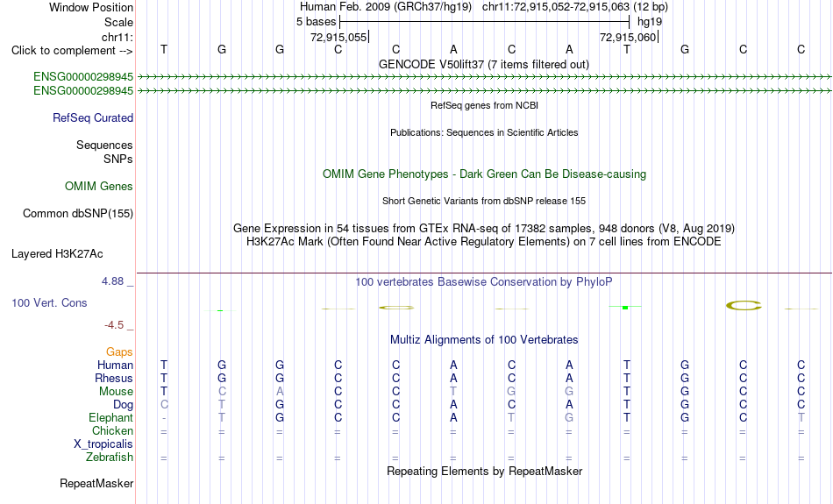This screenshot has width=833, height=504.
Task: Select the X_tropicalis species row label
Action: pos(103,444)
